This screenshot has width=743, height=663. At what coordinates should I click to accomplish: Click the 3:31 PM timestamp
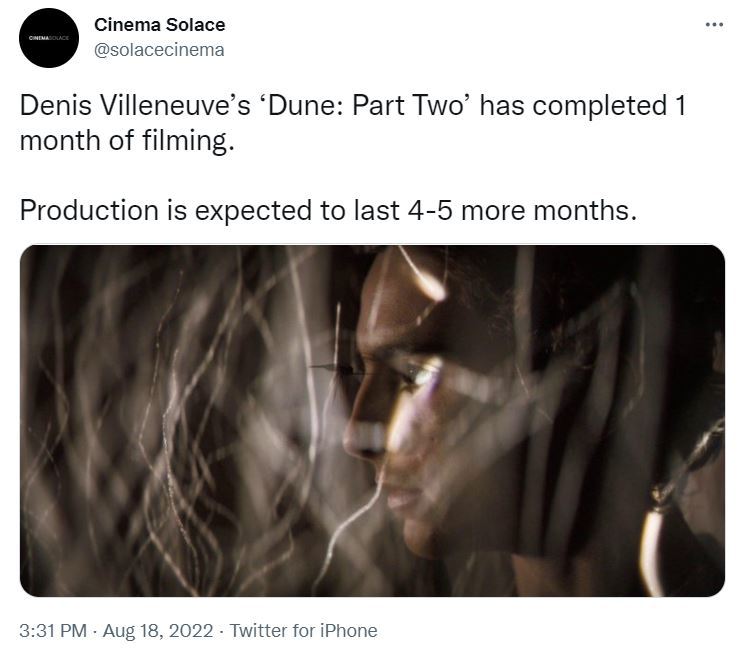55,630
